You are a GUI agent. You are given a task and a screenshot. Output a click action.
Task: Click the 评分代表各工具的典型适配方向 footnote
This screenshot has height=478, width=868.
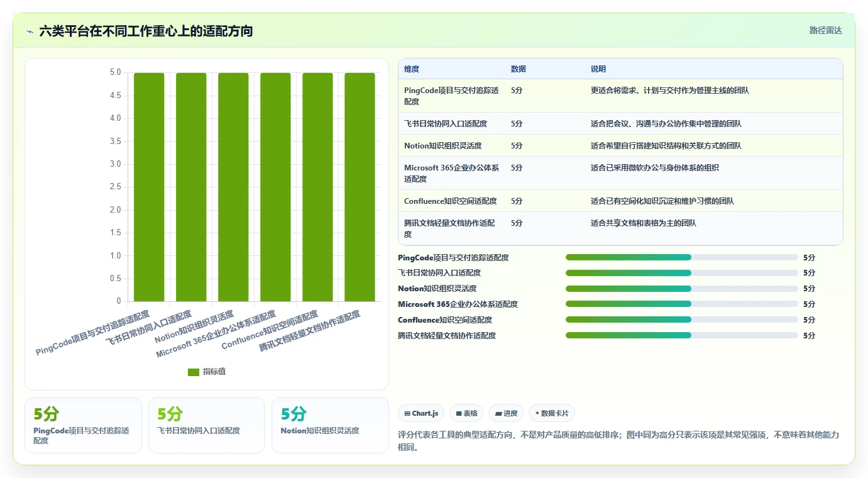coord(618,441)
